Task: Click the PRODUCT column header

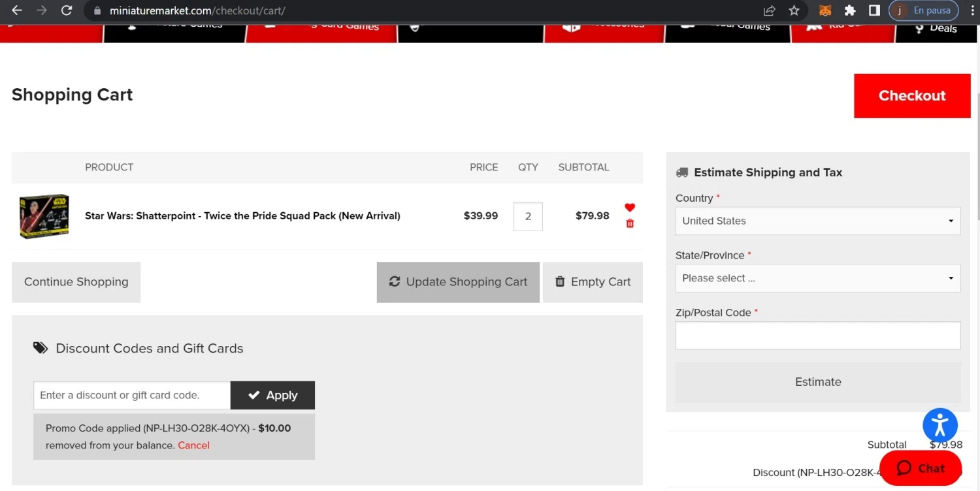Action: click(109, 167)
